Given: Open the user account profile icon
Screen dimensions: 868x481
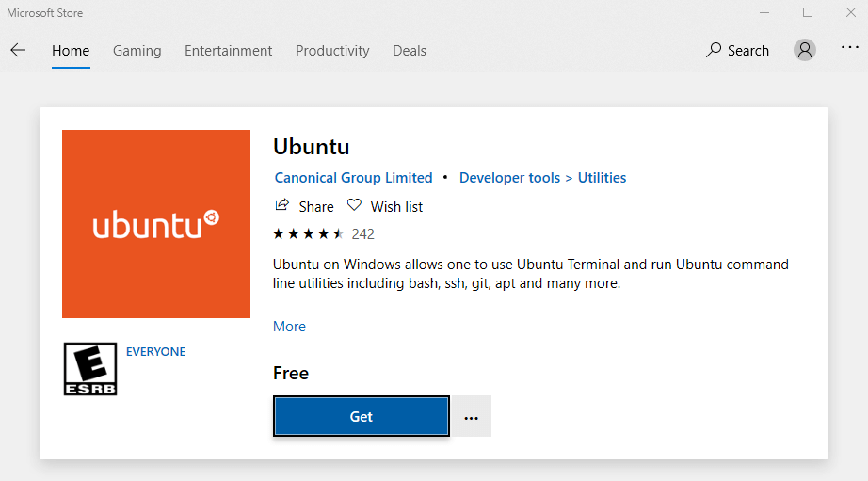Looking at the screenshot, I should [x=804, y=51].
